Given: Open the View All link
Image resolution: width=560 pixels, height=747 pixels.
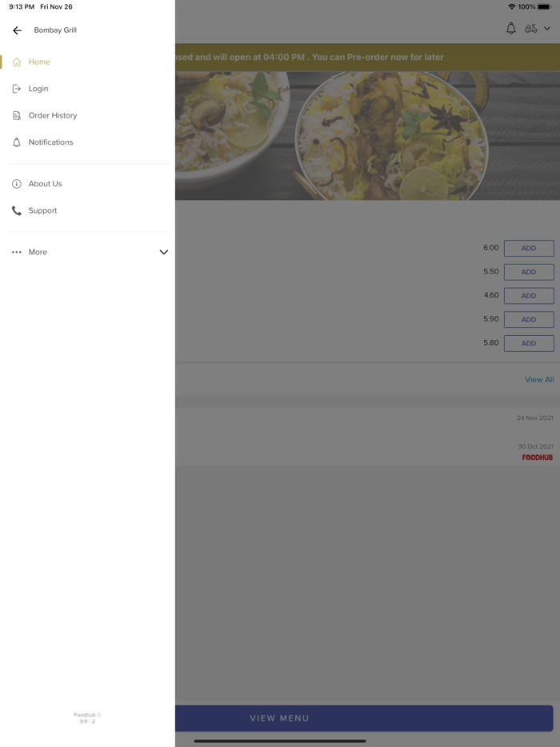Looking at the screenshot, I should point(539,380).
